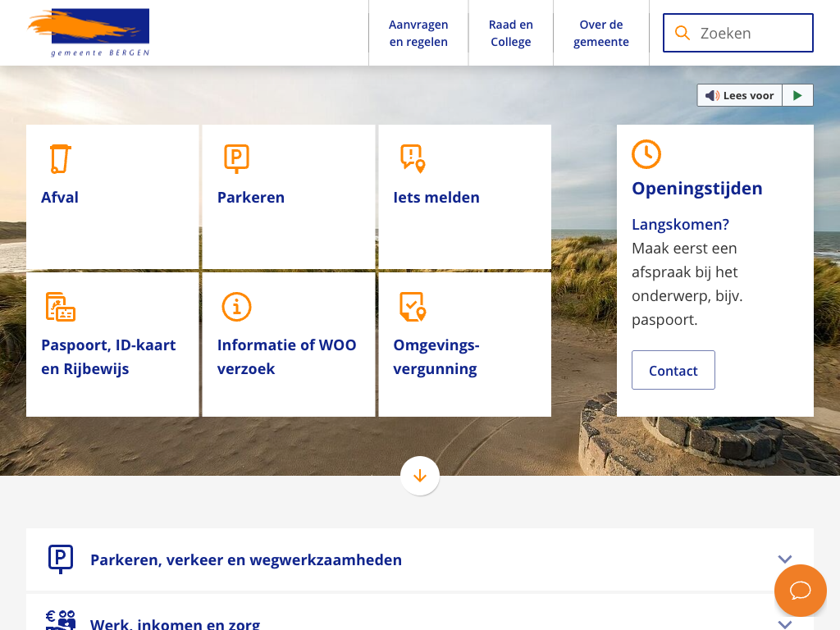Click the Iets melden speech bubble icon

click(x=413, y=158)
